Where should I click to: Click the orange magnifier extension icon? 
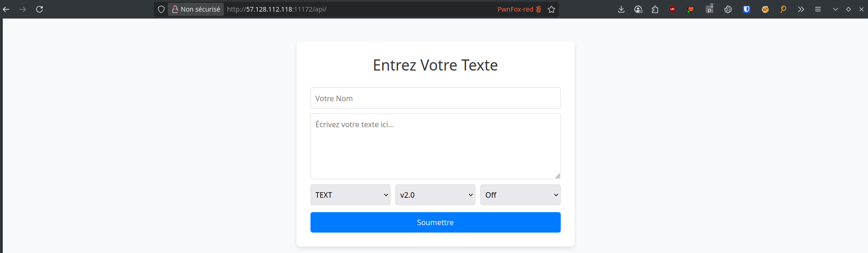coord(783,9)
